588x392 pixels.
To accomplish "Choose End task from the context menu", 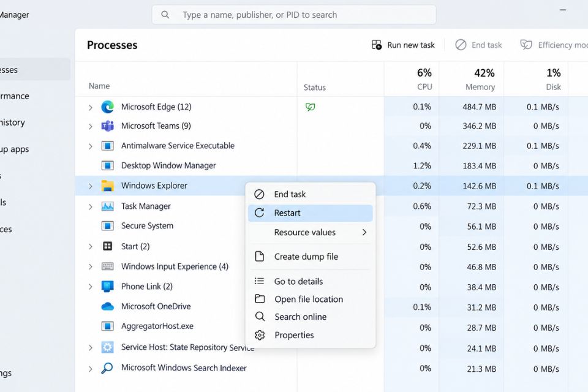I will click(x=311, y=194).
